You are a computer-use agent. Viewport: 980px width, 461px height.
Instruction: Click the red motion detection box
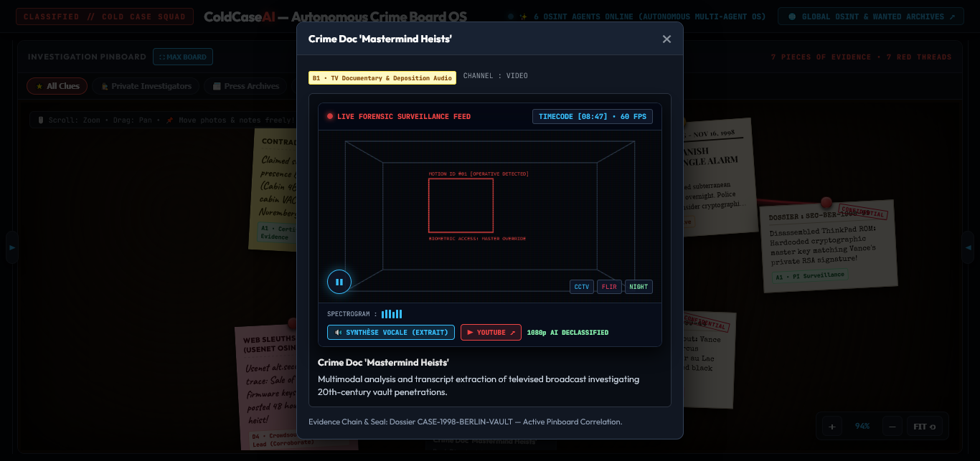click(x=461, y=205)
